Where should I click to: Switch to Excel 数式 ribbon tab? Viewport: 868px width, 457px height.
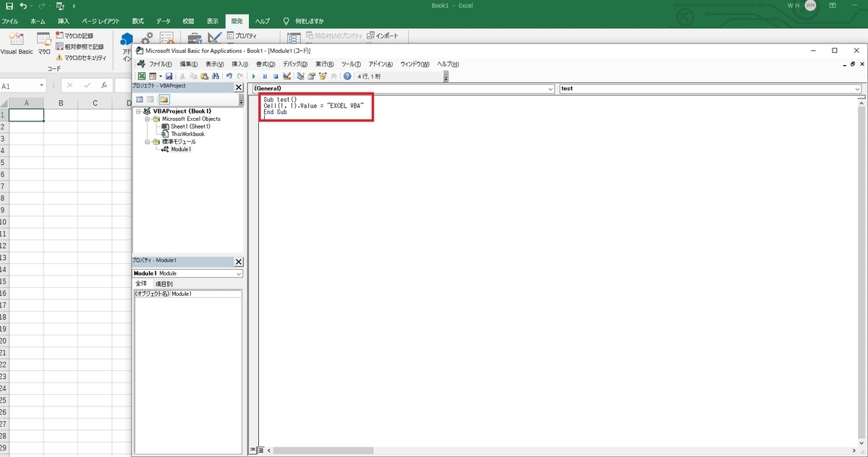pyautogui.click(x=137, y=22)
